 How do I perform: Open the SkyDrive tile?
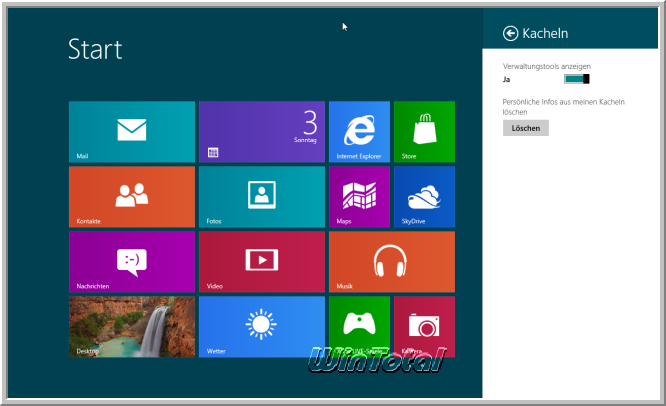[424, 197]
